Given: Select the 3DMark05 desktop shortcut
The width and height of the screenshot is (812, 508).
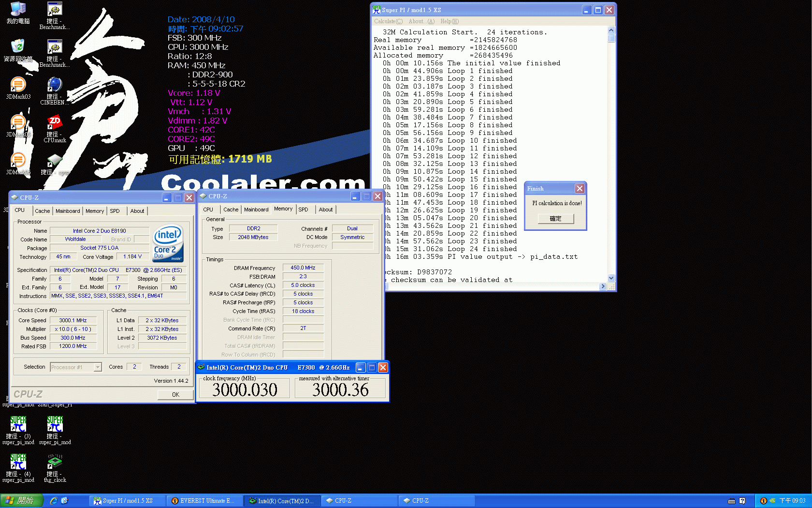Looking at the screenshot, I should (18, 126).
